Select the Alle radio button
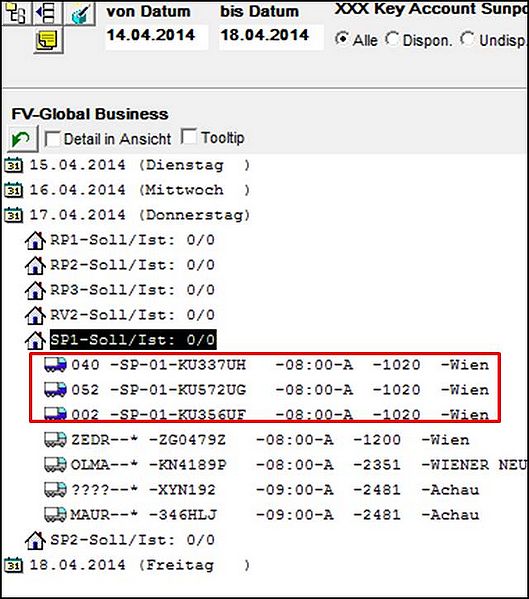The width and height of the screenshot is (529, 599). coord(341,39)
